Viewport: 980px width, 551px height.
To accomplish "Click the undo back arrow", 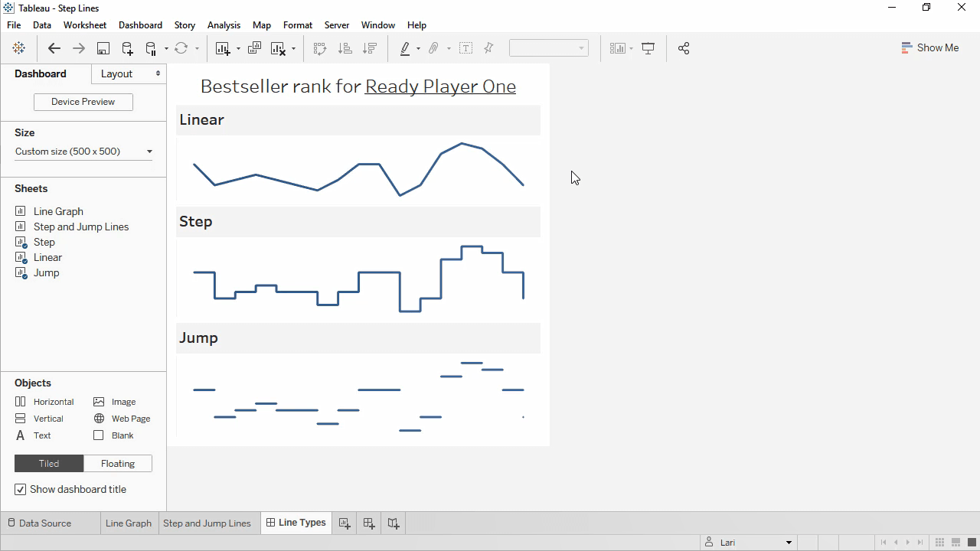I will [x=54, y=48].
